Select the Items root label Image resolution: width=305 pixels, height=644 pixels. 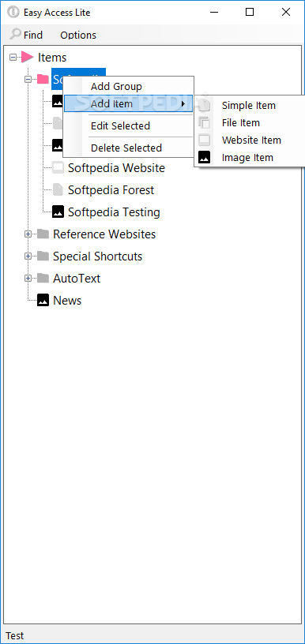[52, 57]
